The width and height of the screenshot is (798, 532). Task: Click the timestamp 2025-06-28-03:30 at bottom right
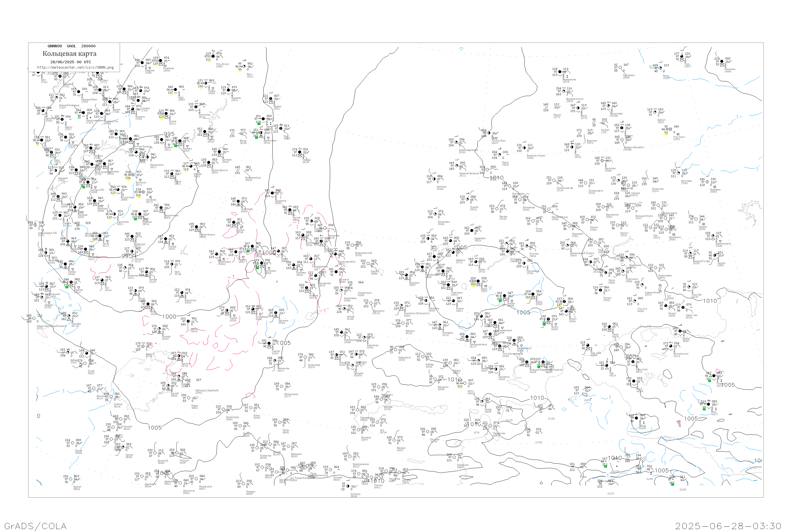point(728,526)
